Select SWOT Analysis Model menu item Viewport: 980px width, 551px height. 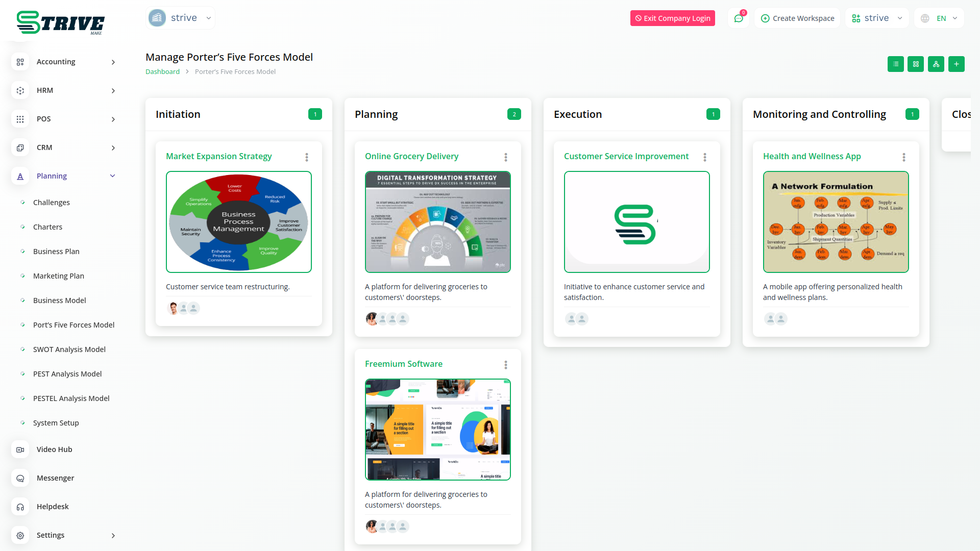(69, 349)
